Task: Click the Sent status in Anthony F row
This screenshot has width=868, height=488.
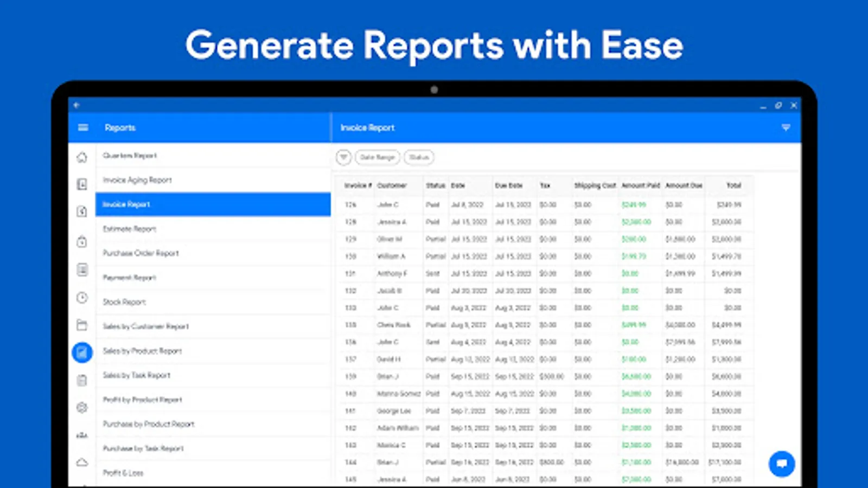Action: tap(432, 273)
